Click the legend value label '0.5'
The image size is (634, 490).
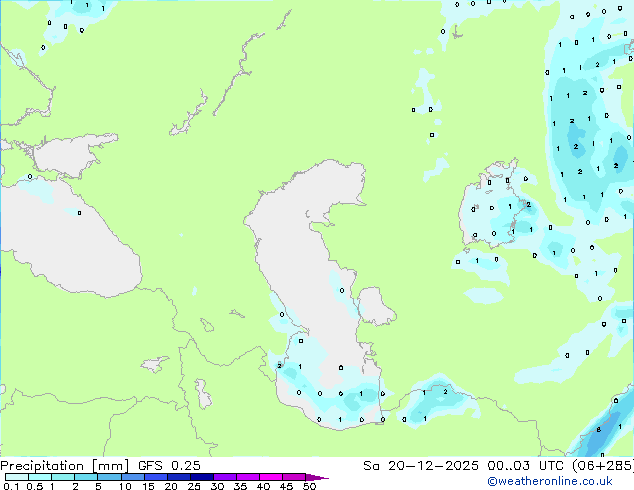pyautogui.click(x=34, y=486)
